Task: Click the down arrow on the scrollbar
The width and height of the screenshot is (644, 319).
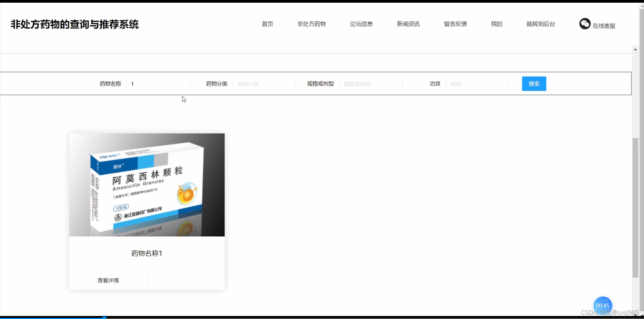Action: tap(635, 316)
